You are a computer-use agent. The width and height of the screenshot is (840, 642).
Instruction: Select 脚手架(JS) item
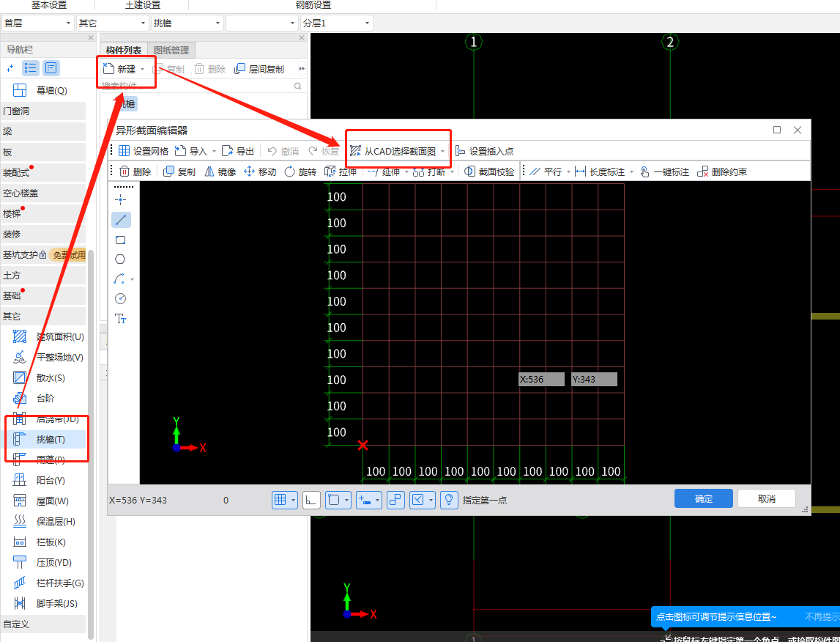[x=45, y=603]
